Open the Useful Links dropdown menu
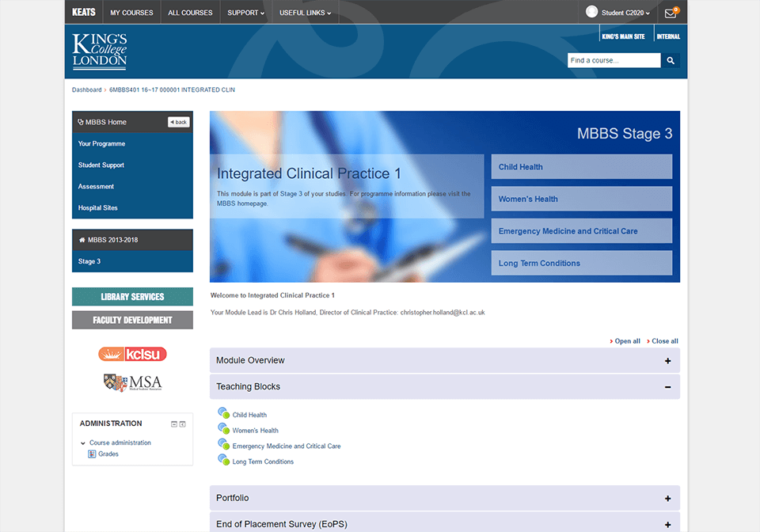Screen dimensions: 760x532 coord(305,13)
